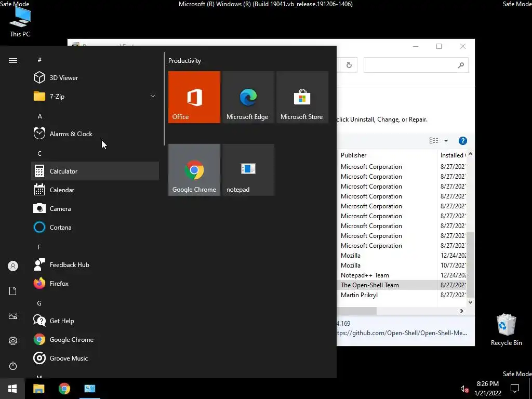Open the notepad tile
The width and height of the screenshot is (532, 399).
pos(248,170)
